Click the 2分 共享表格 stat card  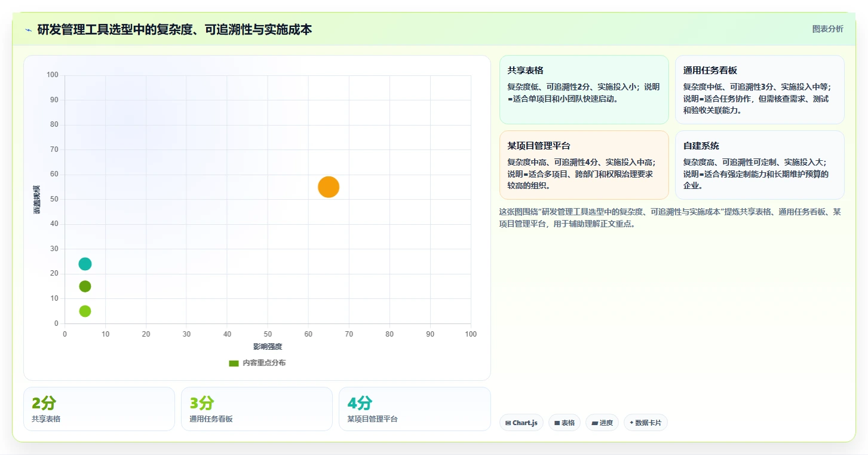click(x=99, y=409)
